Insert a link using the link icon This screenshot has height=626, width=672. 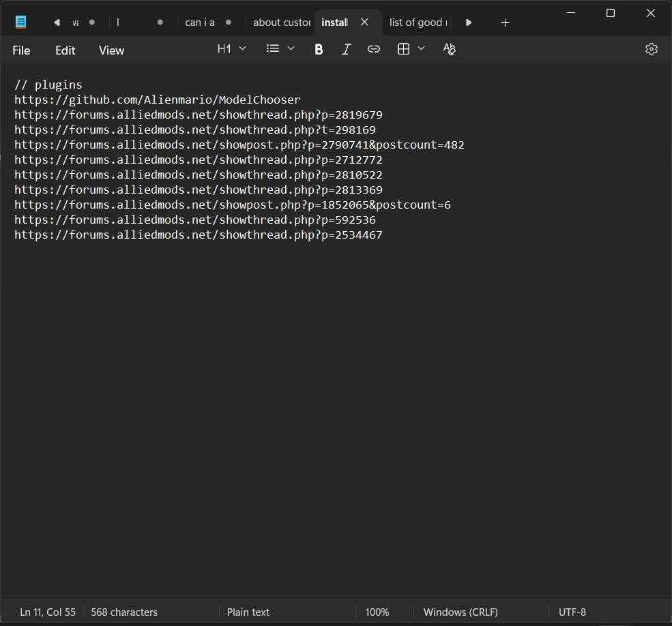click(x=373, y=49)
